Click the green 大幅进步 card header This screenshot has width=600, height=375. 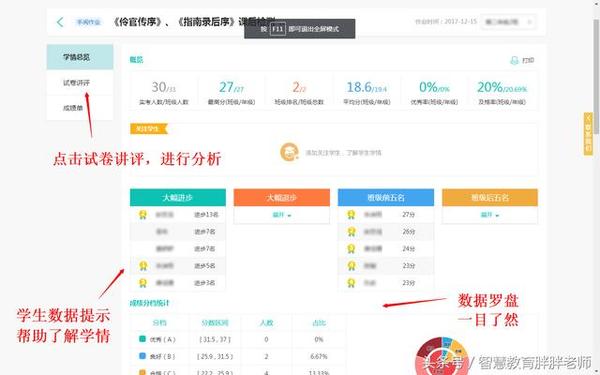[x=178, y=197]
